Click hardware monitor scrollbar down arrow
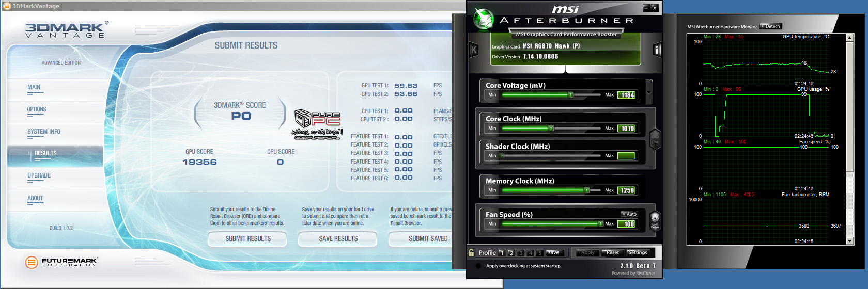Viewport: 868px width, 289px height. 850,241
